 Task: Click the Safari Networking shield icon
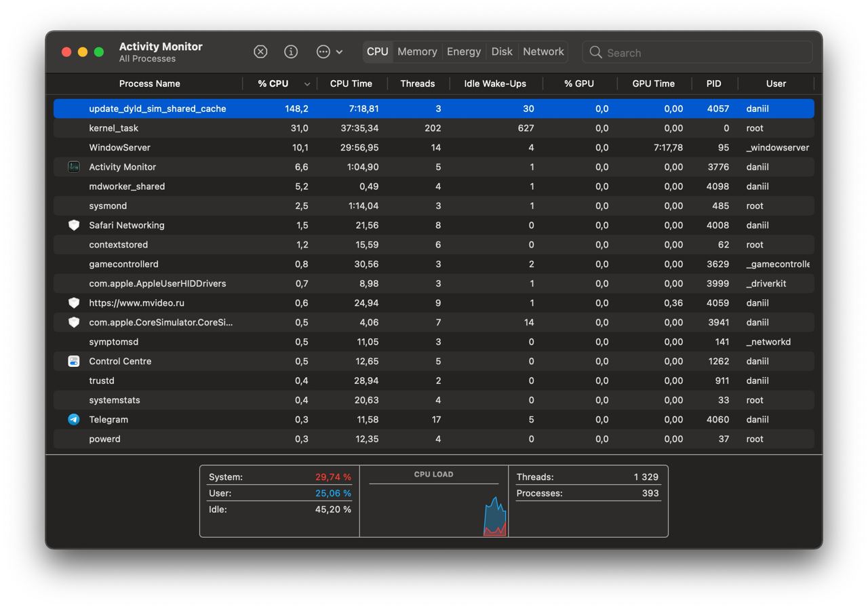click(74, 225)
